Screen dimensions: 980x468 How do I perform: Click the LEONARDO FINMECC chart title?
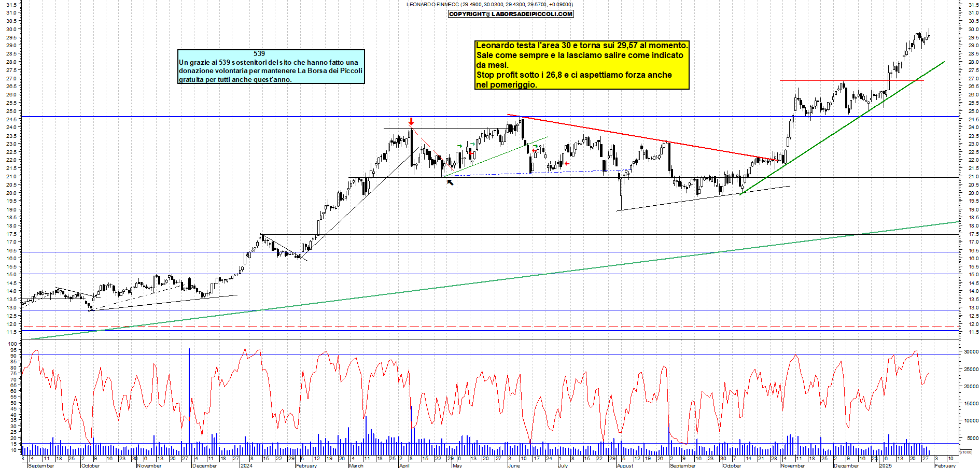coord(489,4)
